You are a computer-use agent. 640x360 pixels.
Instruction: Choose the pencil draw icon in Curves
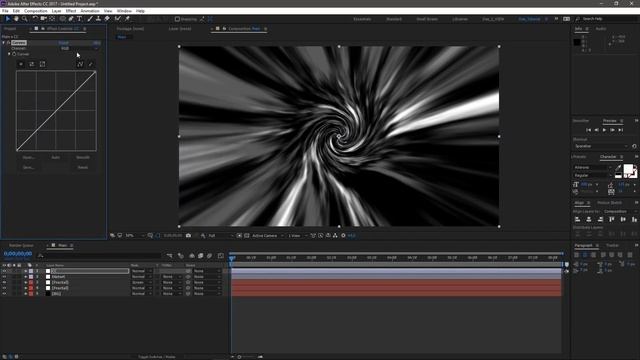[x=91, y=64]
